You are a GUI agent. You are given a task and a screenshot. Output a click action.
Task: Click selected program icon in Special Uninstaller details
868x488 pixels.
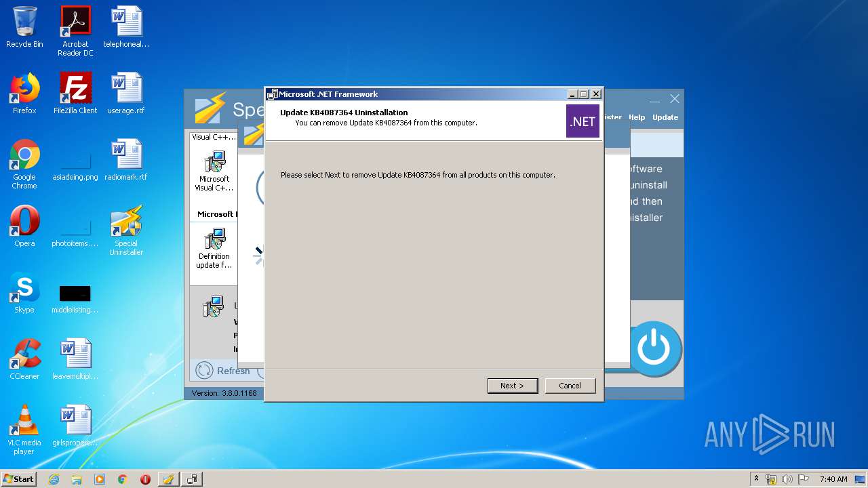(x=213, y=307)
